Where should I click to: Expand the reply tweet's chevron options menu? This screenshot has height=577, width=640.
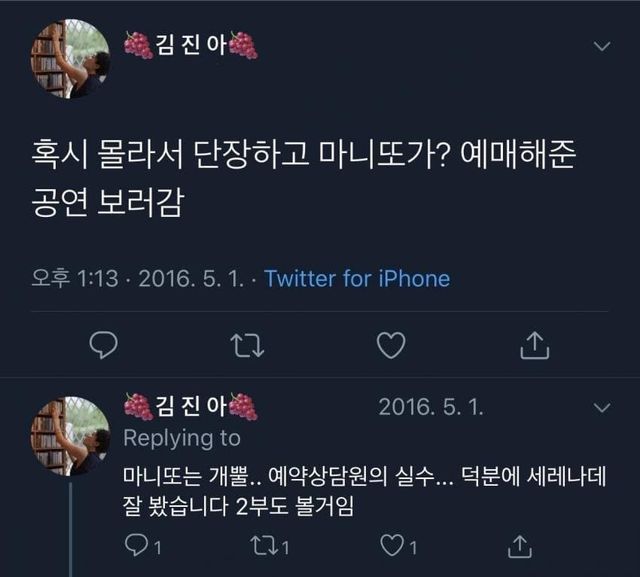602,407
